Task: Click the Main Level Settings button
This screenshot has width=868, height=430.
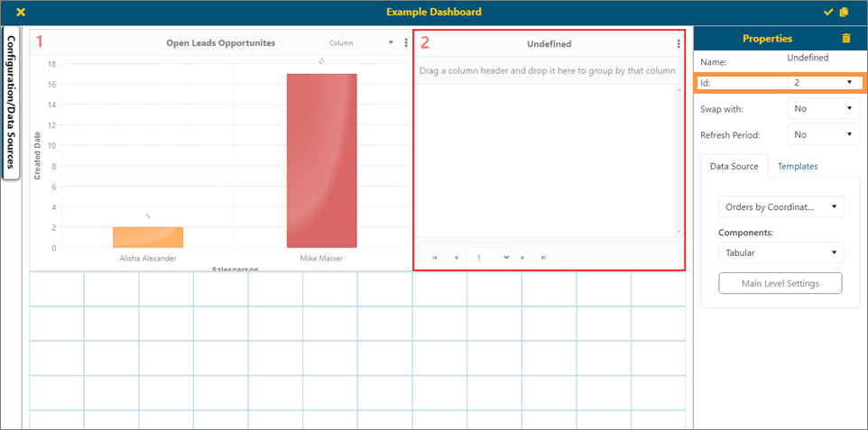Action: [x=780, y=283]
